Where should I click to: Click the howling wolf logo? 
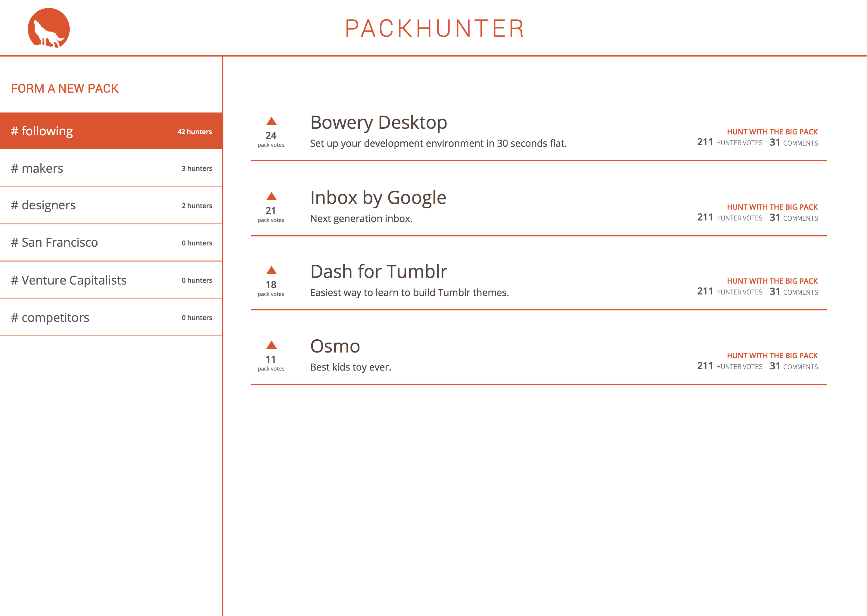(x=48, y=28)
